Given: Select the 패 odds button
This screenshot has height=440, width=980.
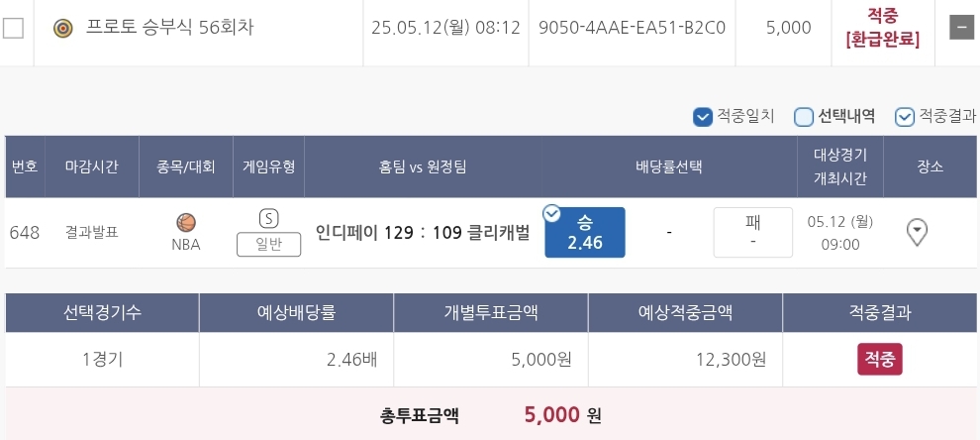Looking at the screenshot, I should pos(752,232).
